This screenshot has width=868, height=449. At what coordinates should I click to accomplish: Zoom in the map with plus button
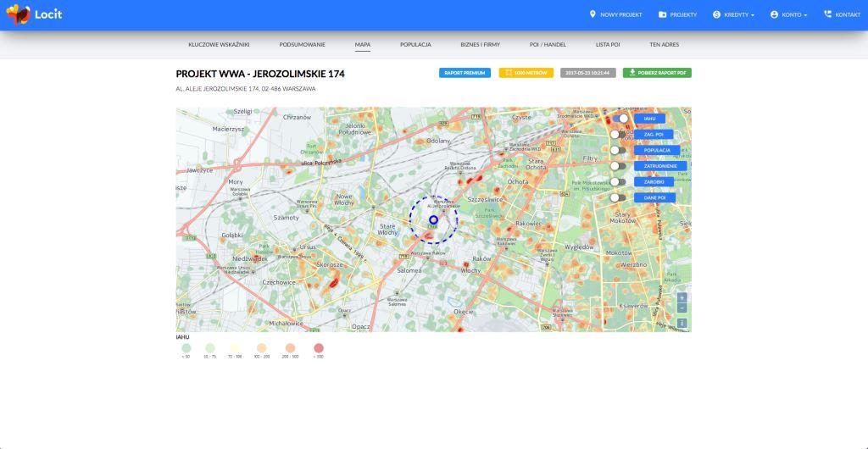tap(682, 298)
